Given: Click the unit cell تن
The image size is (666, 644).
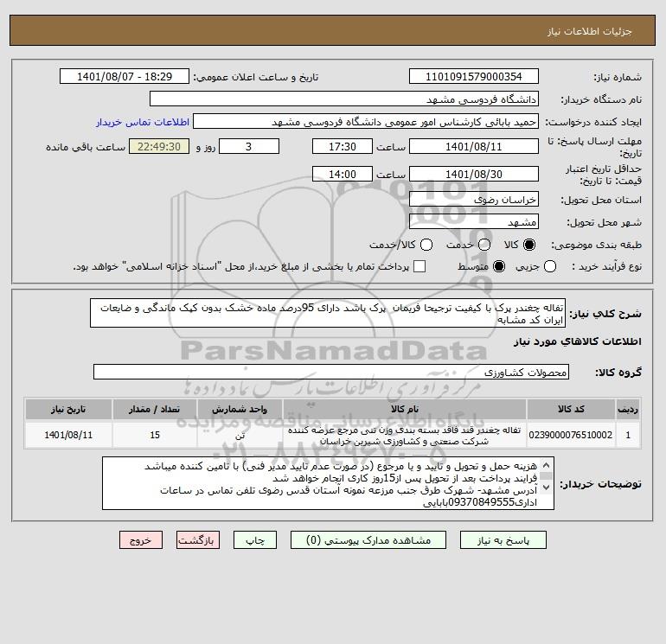Looking at the screenshot, I should [x=240, y=435].
